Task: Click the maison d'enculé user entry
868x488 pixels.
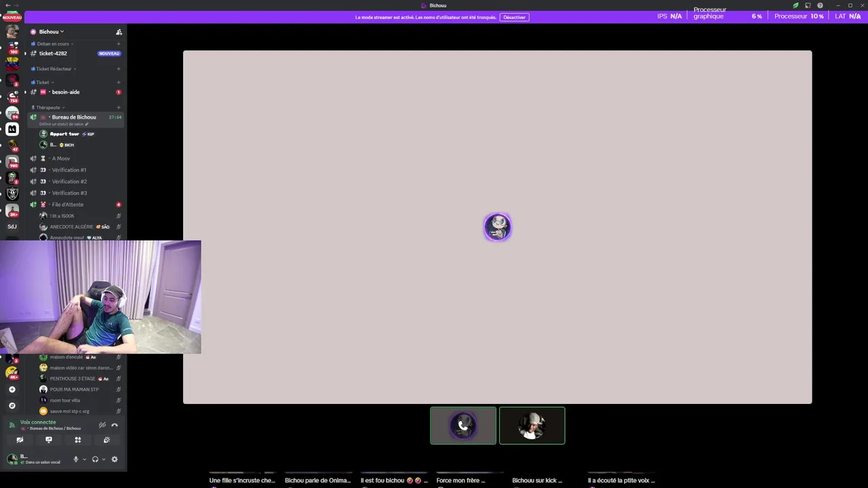Action: point(80,357)
